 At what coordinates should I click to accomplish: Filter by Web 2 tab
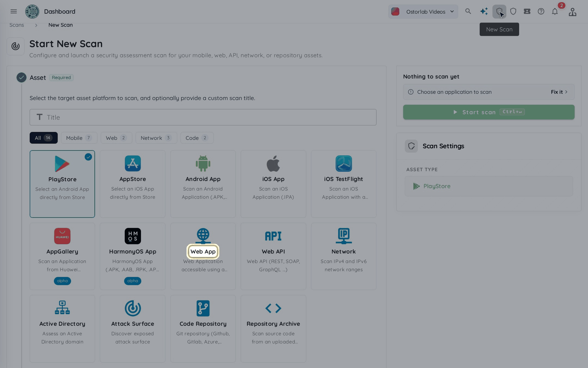point(116,138)
